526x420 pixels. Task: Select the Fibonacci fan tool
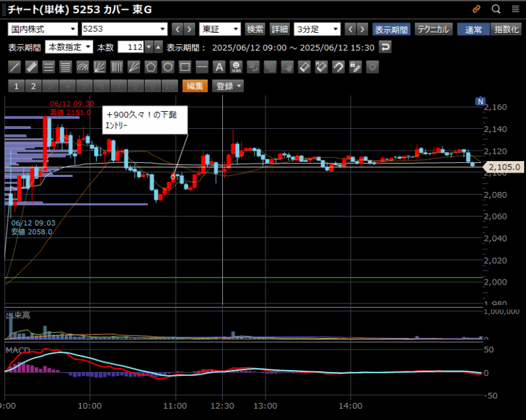[100, 67]
